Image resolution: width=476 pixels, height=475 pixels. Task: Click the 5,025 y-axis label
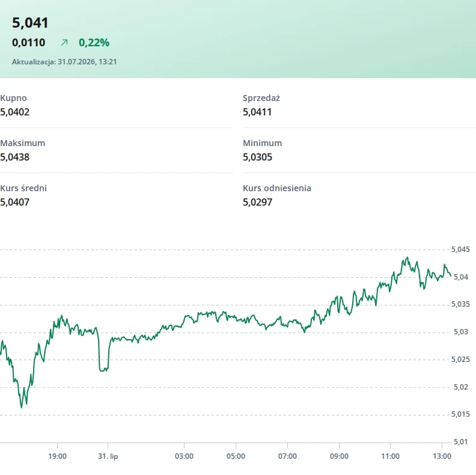click(x=460, y=360)
